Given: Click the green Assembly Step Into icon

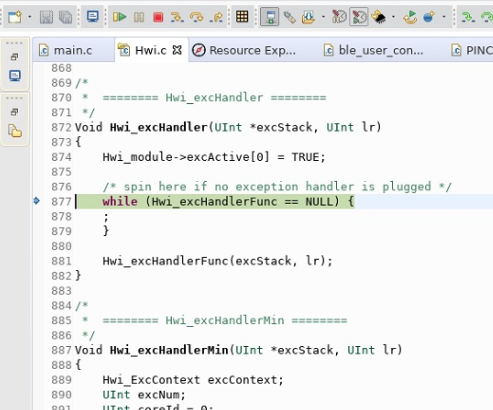Looking at the screenshot, I should (468, 17).
